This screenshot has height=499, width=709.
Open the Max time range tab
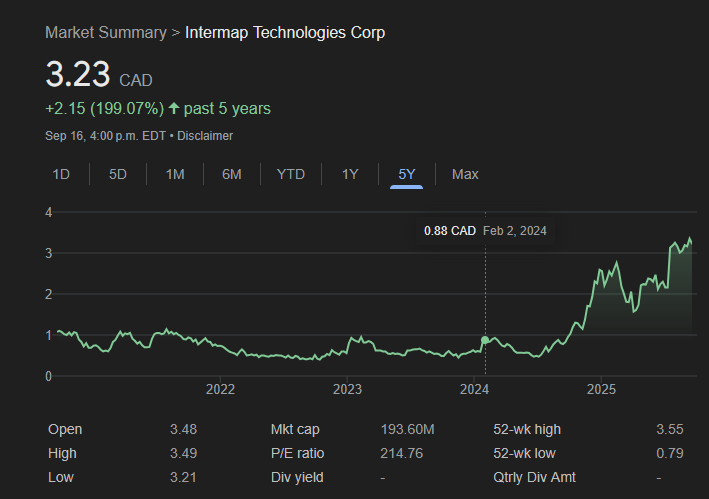point(465,174)
